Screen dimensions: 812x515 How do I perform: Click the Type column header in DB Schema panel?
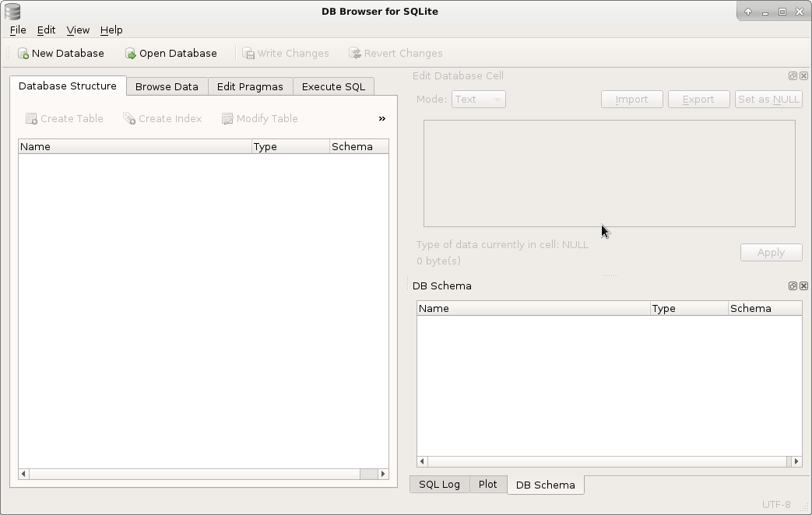(689, 309)
